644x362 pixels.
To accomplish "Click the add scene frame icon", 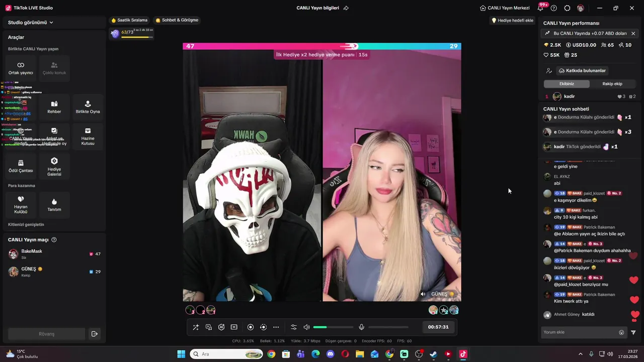I will click(x=234, y=327).
